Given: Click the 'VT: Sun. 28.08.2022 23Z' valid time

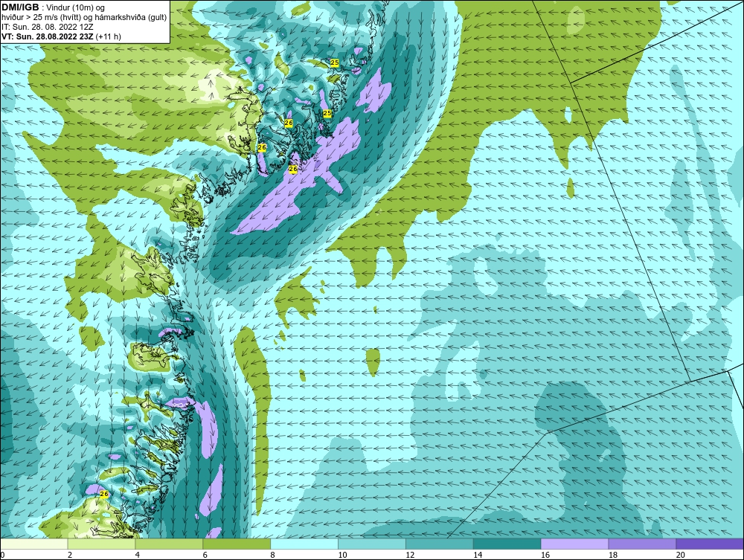Looking at the screenshot, I should click(x=48, y=36).
